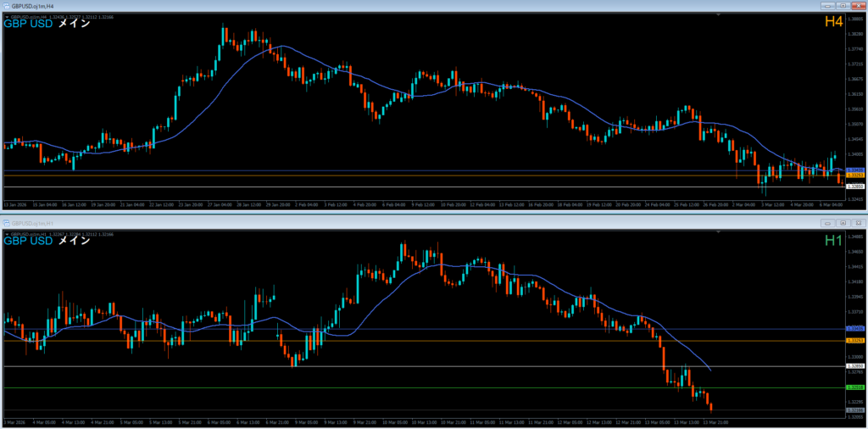Select the green 1.32518 price level tag on H1

point(854,387)
